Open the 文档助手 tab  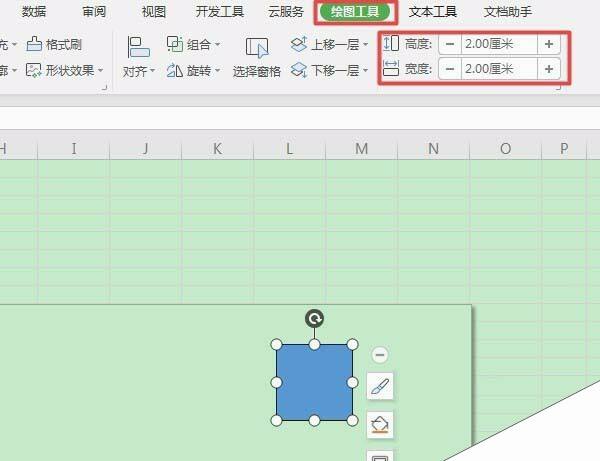pos(507,12)
